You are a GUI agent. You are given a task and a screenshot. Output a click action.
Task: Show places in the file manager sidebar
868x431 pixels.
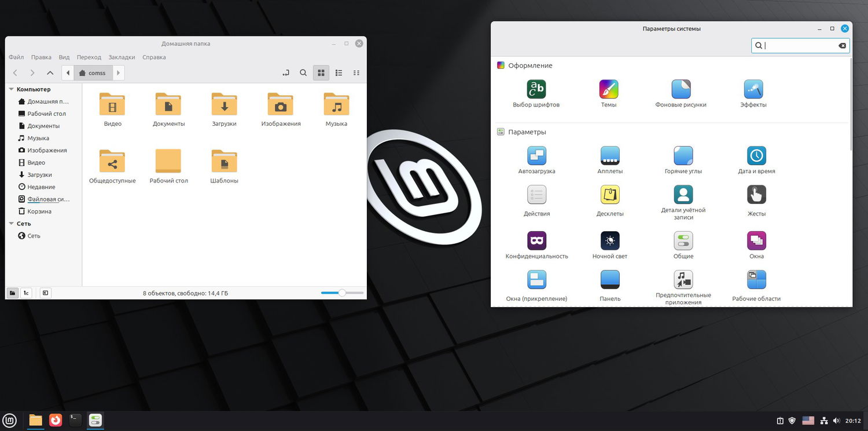[x=12, y=293]
